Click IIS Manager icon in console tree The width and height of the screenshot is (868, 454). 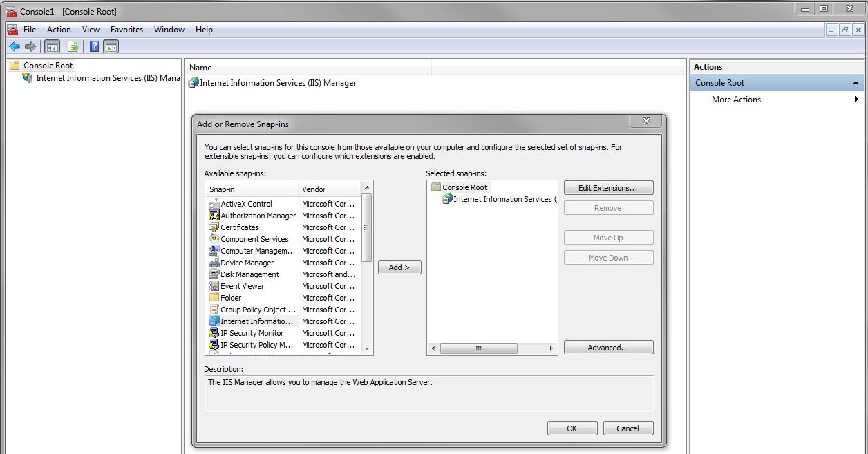click(x=28, y=78)
